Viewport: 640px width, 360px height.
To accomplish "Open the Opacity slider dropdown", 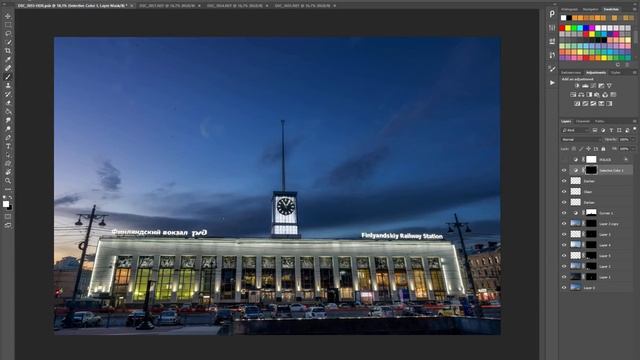I will pyautogui.click(x=632, y=140).
